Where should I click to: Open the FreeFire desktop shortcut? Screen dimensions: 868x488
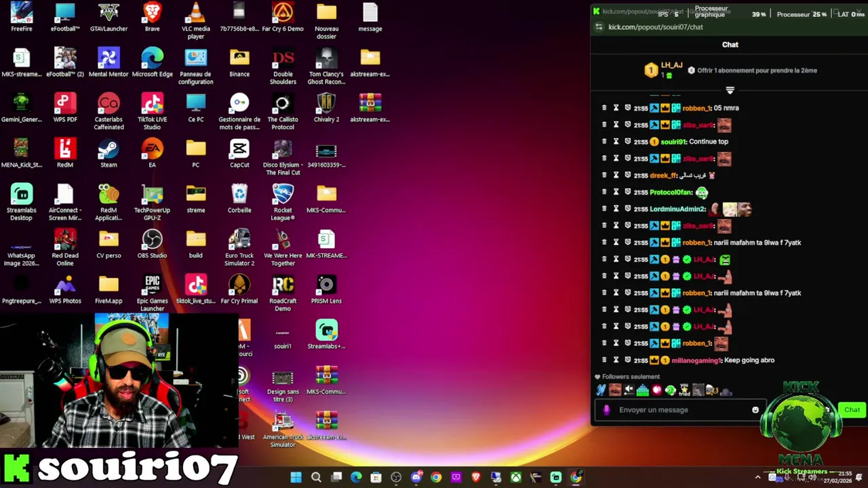tap(22, 17)
